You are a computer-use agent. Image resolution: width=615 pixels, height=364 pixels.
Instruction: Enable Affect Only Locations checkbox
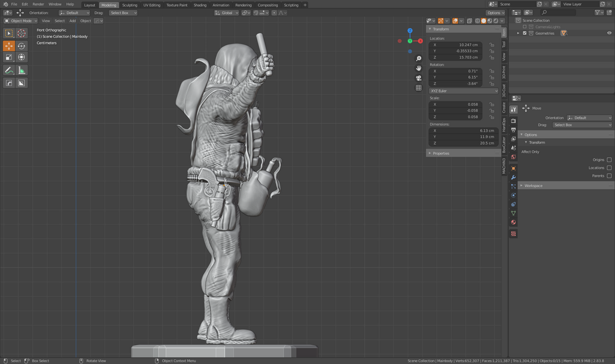click(x=609, y=168)
